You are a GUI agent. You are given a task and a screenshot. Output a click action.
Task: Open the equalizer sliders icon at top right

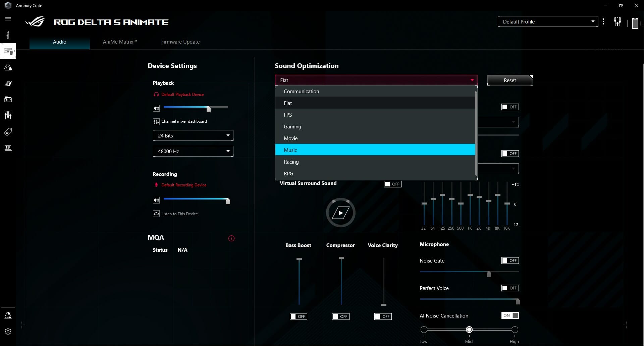[x=618, y=22]
